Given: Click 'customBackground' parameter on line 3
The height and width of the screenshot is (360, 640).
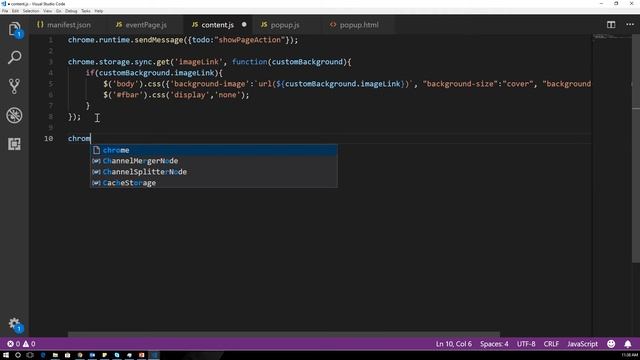Looking at the screenshot, I should pyautogui.click(x=307, y=62).
